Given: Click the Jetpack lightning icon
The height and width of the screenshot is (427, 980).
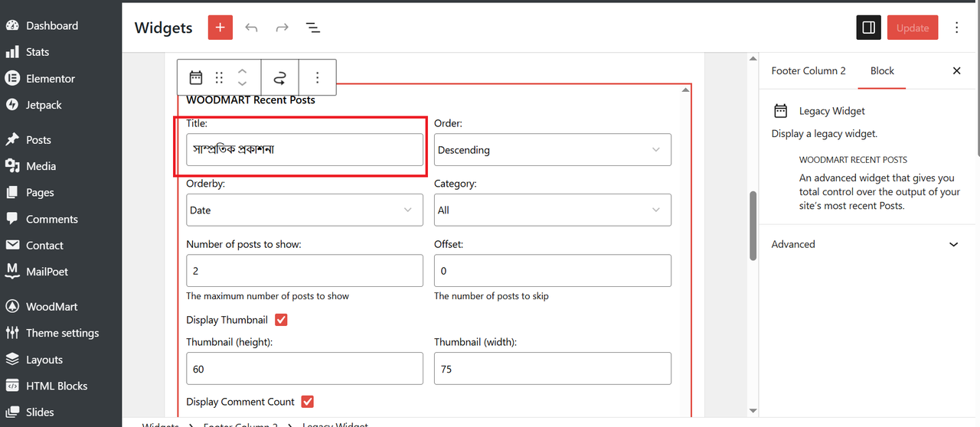Looking at the screenshot, I should (x=12, y=105).
